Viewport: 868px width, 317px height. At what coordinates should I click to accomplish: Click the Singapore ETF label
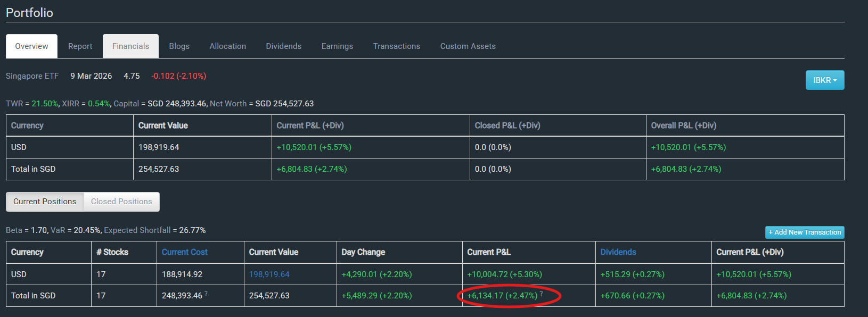click(32, 76)
